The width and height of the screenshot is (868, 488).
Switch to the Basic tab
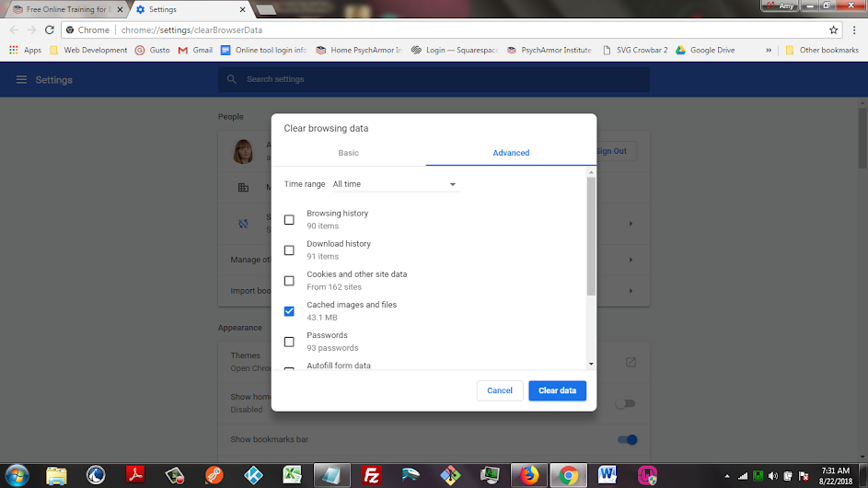point(348,153)
